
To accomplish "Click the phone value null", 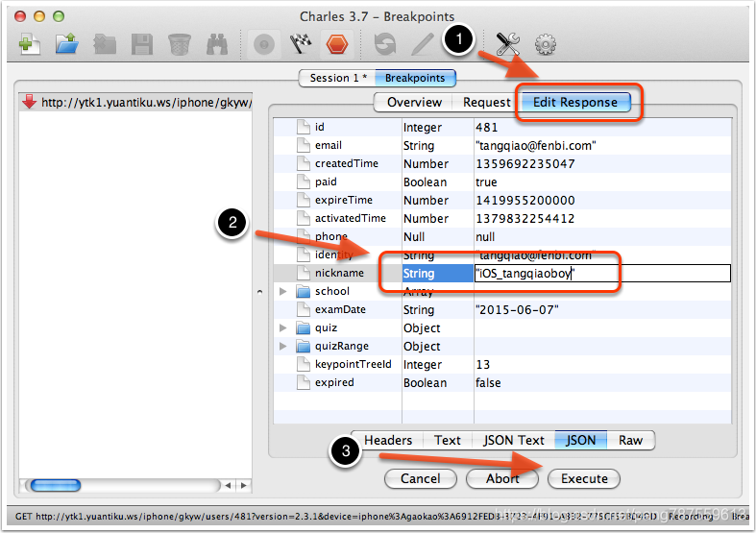I will (x=485, y=236).
